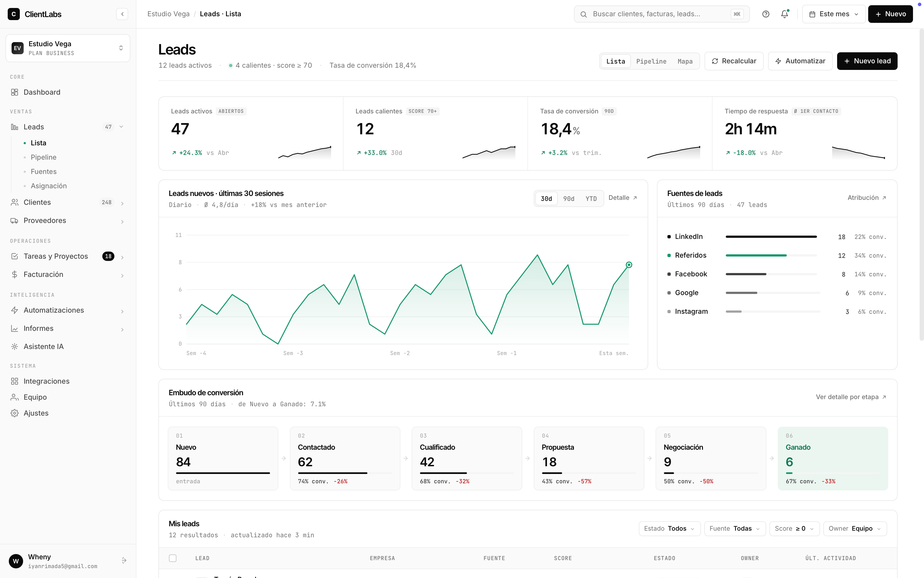Open the Fuente Todas filter
Image resolution: width=924 pixels, height=578 pixels.
click(x=735, y=529)
